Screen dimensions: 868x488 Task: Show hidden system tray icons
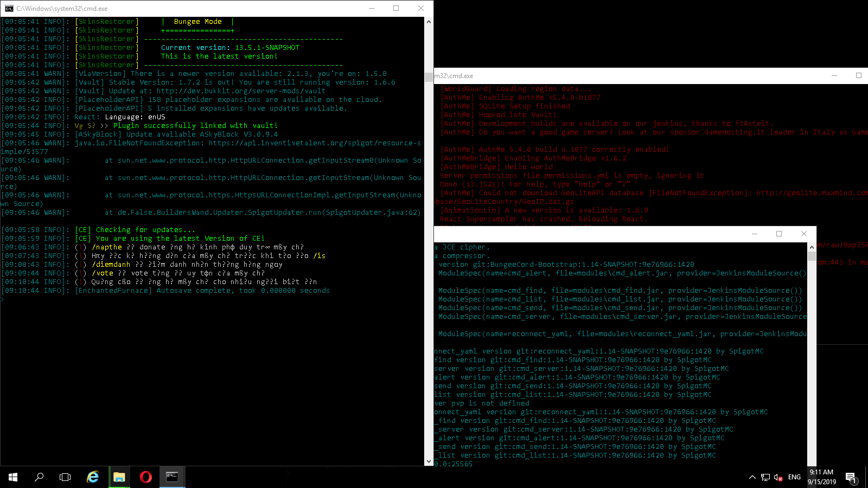point(752,477)
